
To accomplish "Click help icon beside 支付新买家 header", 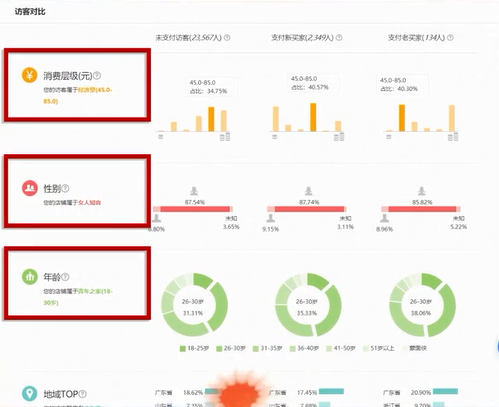I will [339, 38].
